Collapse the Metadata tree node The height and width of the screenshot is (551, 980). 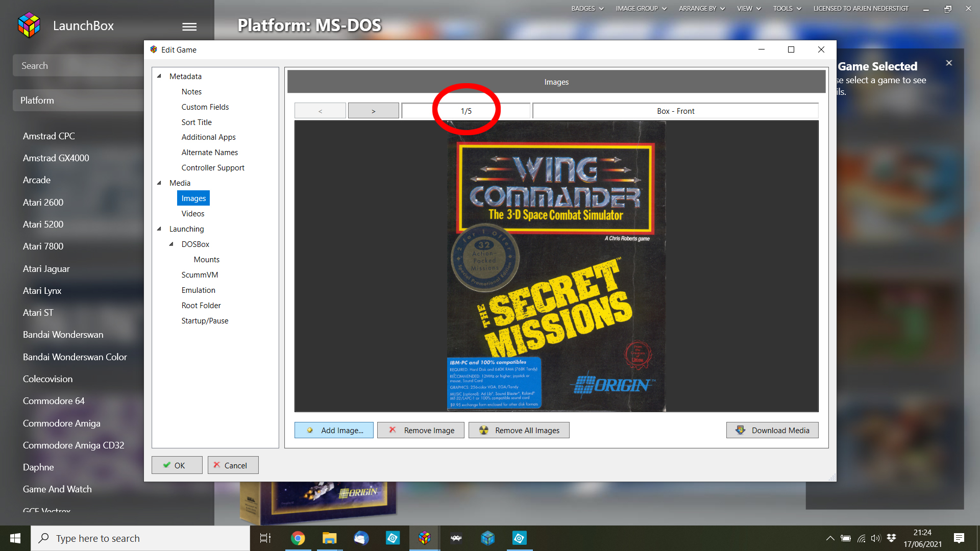pyautogui.click(x=159, y=76)
